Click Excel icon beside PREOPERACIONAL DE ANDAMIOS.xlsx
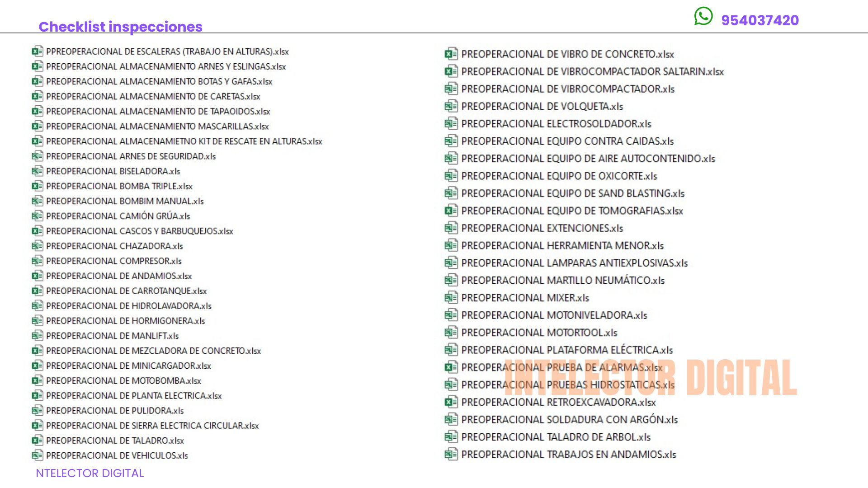The width and height of the screenshot is (868, 488). point(37,276)
